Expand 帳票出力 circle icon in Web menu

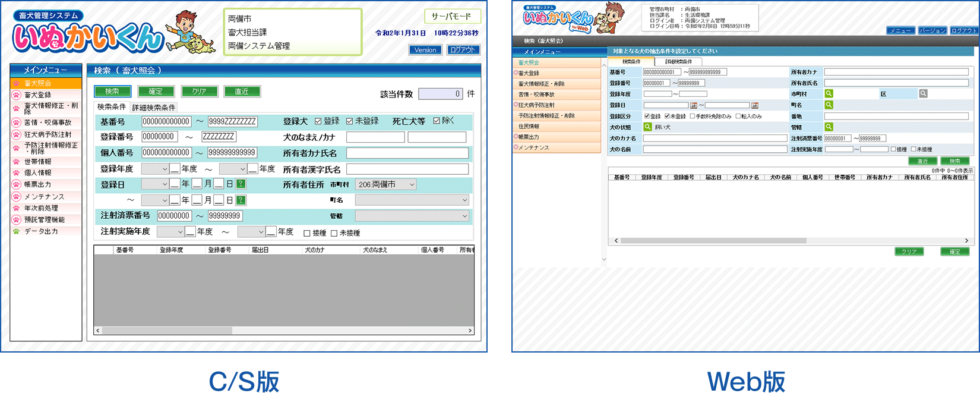click(516, 137)
